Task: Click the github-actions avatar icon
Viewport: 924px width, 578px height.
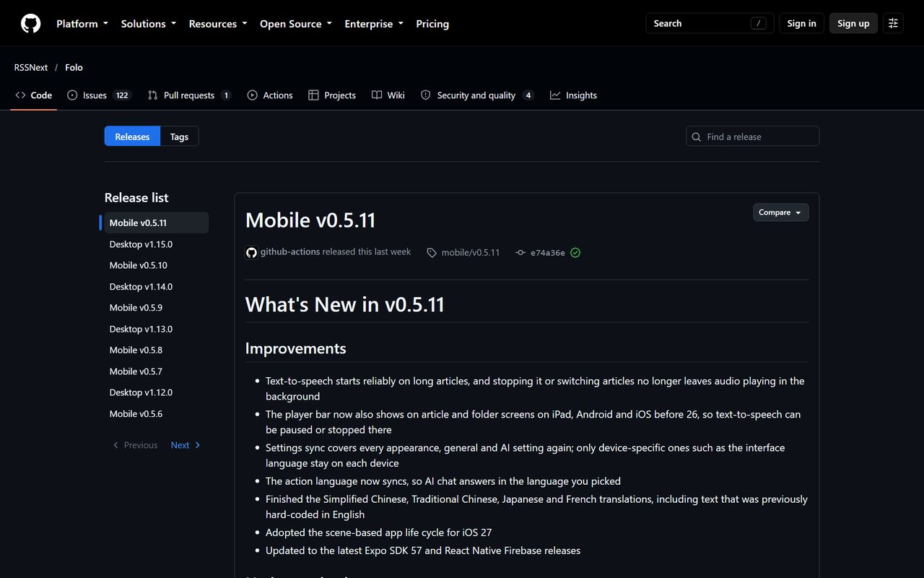Action: click(x=251, y=252)
